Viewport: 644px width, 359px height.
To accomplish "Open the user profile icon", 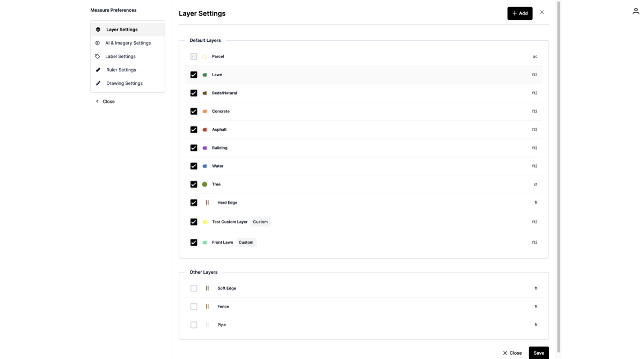I will pyautogui.click(x=635, y=11).
